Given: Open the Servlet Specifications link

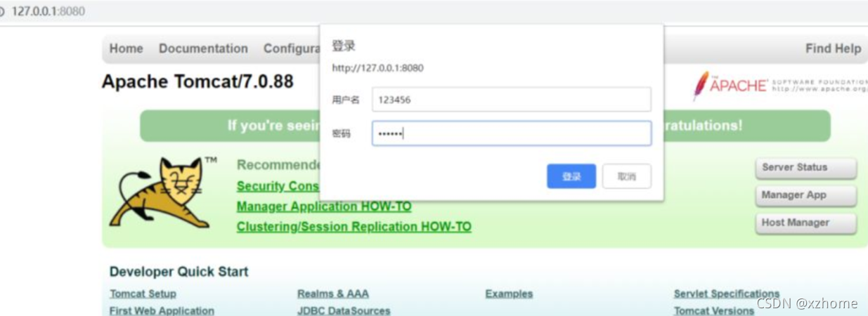Looking at the screenshot, I should click(x=727, y=294).
